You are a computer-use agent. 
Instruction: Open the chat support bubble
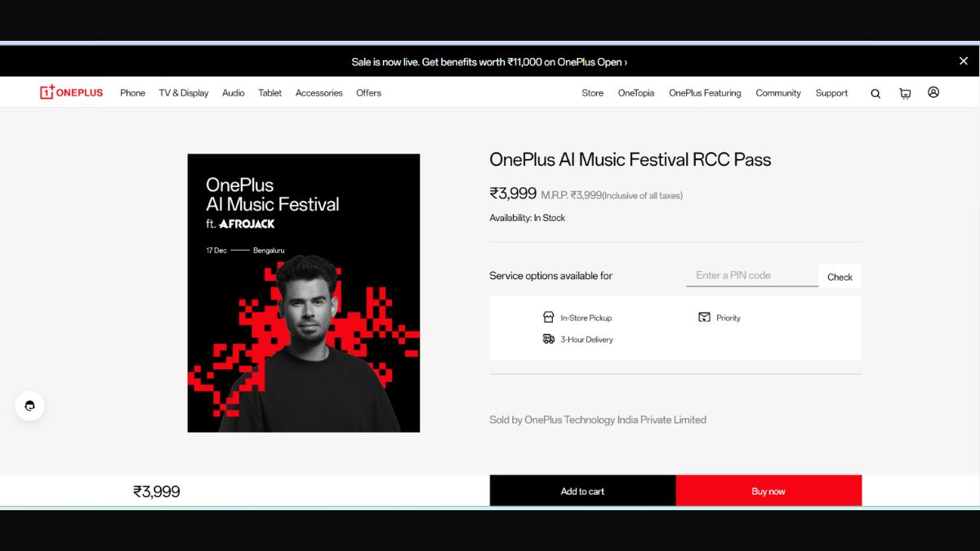pos(30,406)
